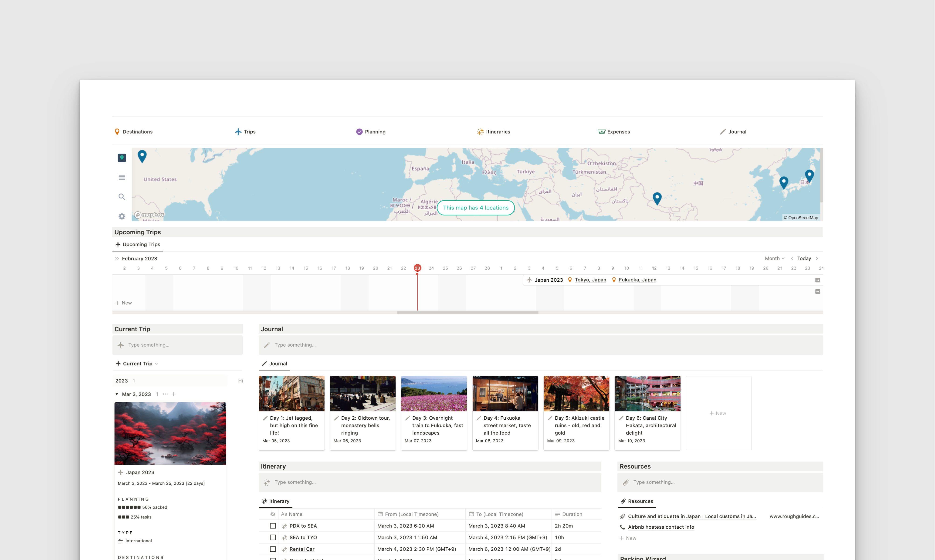Check the SEA to TYO checkbox
This screenshot has height=560, width=935.
tap(273, 537)
